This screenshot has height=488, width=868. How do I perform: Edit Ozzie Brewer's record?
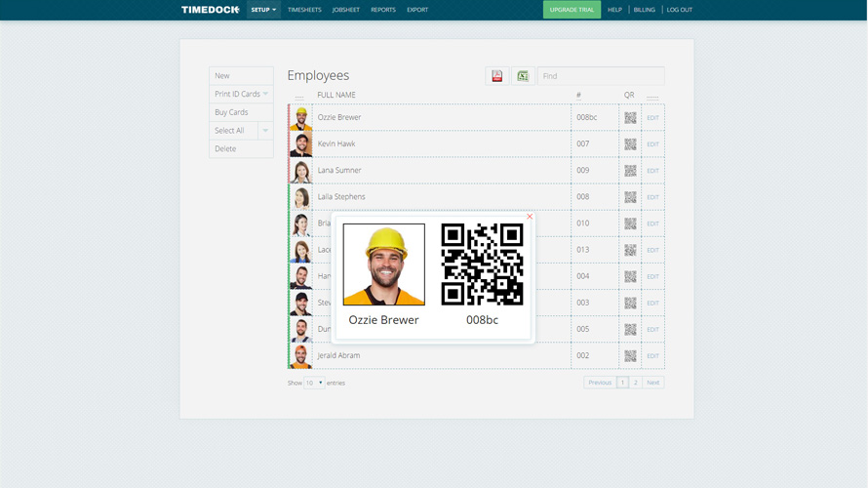tap(653, 118)
